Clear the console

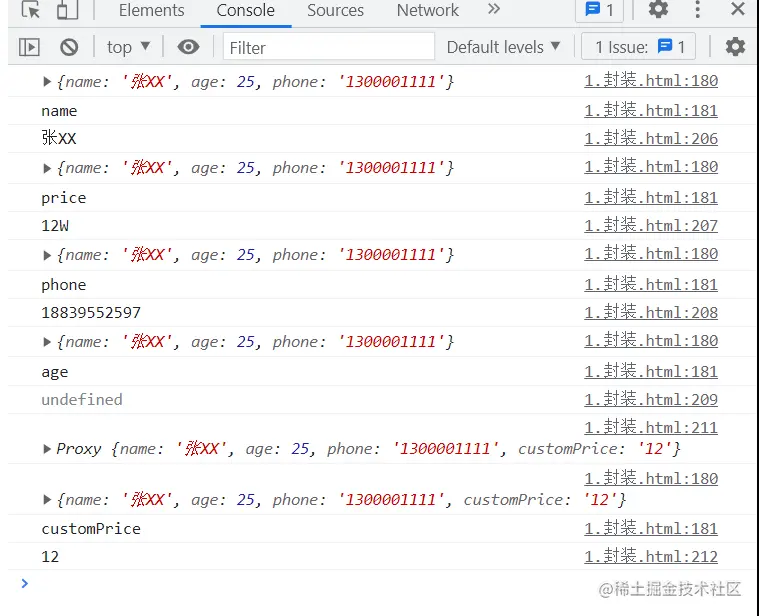[69, 47]
